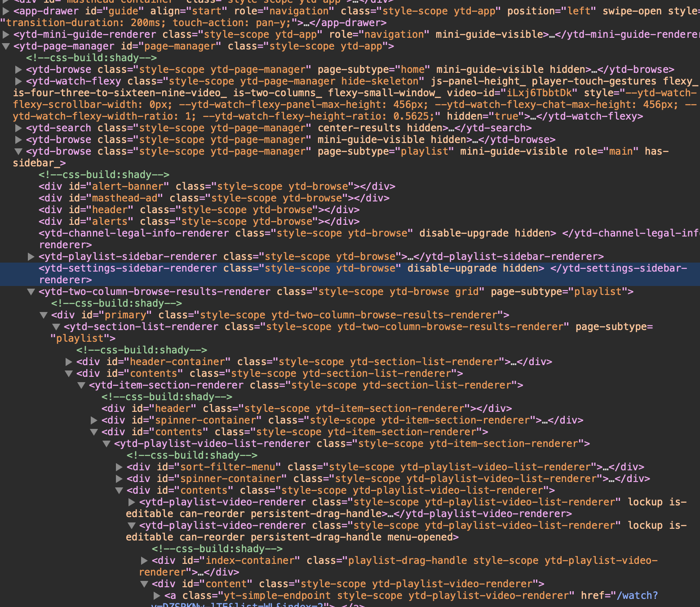
Task: Collapse the ytd-item-section-renderer node
Action: (x=81, y=385)
